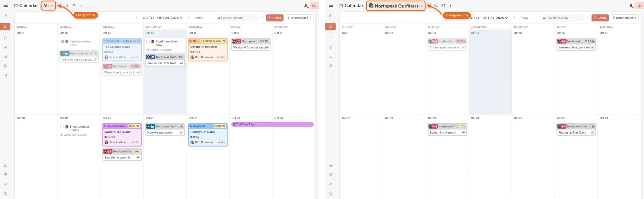Check the Shoot product photos task
The height and width of the screenshot is (199, 644).
click(62, 127)
